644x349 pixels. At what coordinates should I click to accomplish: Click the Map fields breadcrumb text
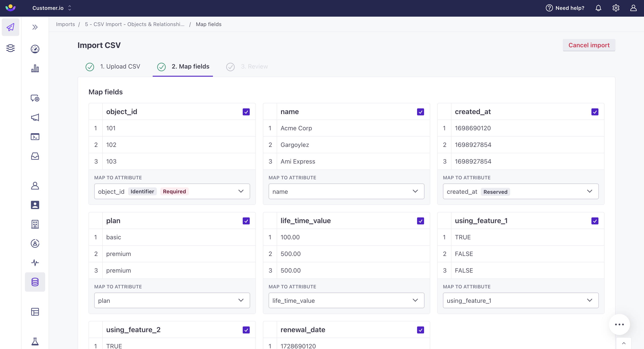point(209,24)
